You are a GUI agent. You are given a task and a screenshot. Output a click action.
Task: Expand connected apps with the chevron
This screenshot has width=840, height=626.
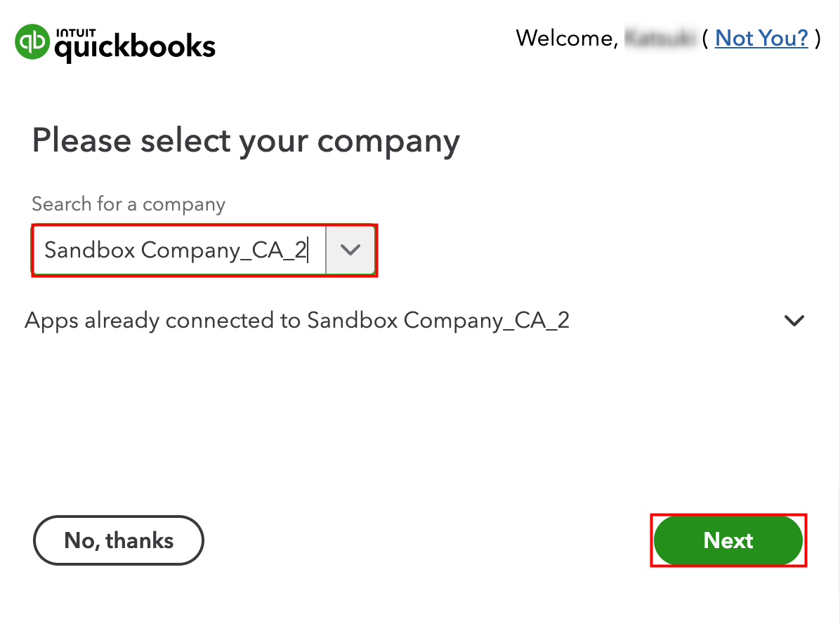[794, 321]
